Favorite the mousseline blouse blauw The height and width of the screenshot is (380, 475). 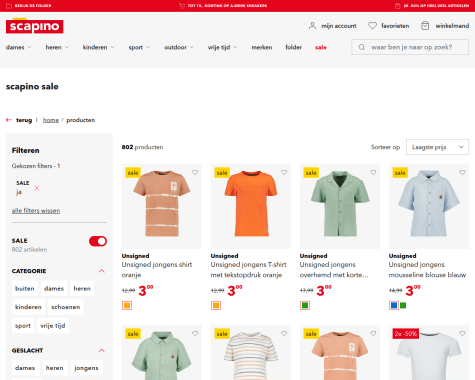pyautogui.click(x=462, y=172)
